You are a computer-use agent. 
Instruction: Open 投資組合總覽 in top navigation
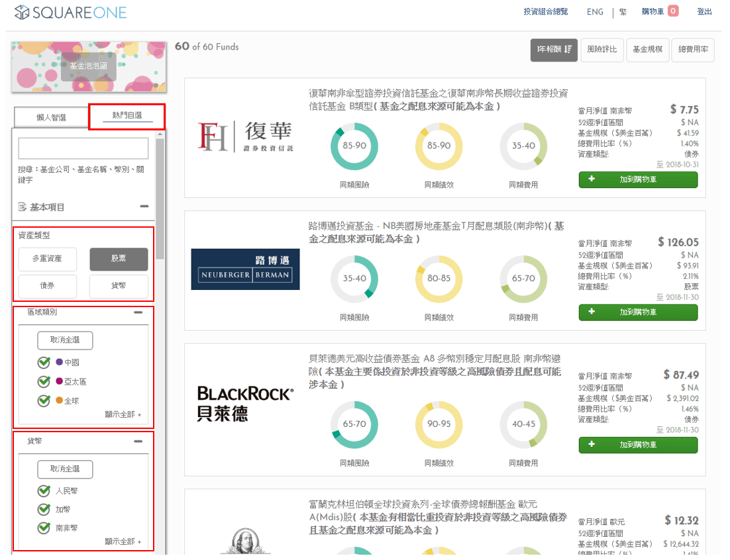546,12
